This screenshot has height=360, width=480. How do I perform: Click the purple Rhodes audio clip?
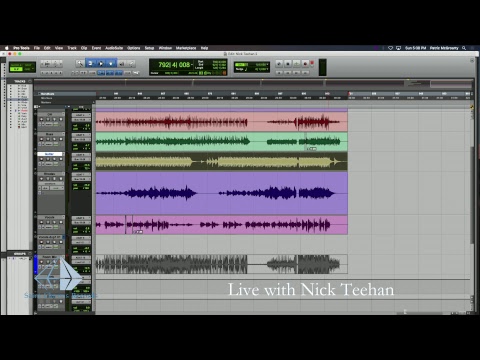[222, 193]
